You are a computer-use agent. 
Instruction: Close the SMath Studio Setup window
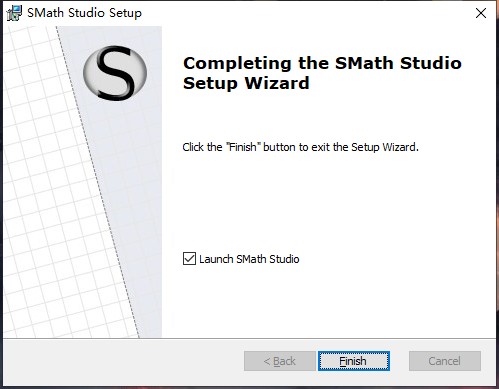[x=481, y=13]
